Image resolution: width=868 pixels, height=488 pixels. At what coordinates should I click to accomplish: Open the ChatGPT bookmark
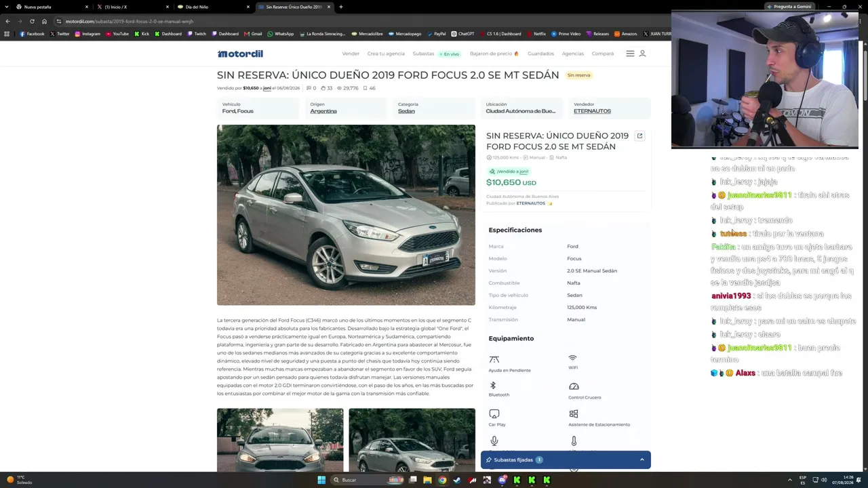click(x=462, y=34)
